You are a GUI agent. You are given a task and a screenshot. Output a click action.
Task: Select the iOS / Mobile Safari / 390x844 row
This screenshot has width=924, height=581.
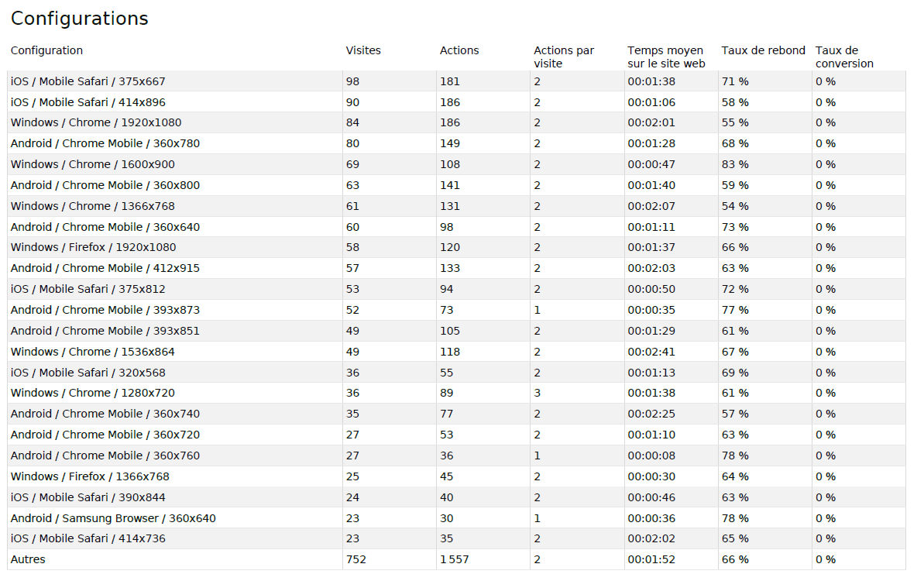[x=88, y=497]
